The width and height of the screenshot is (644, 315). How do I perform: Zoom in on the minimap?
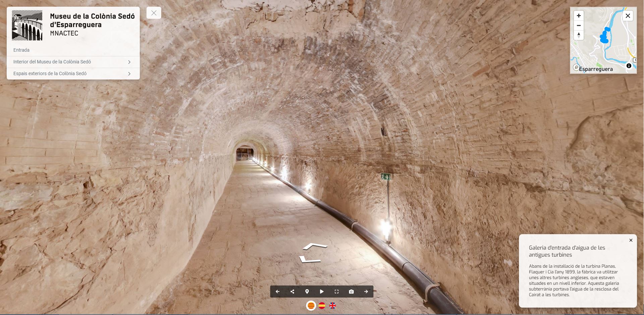579,16
